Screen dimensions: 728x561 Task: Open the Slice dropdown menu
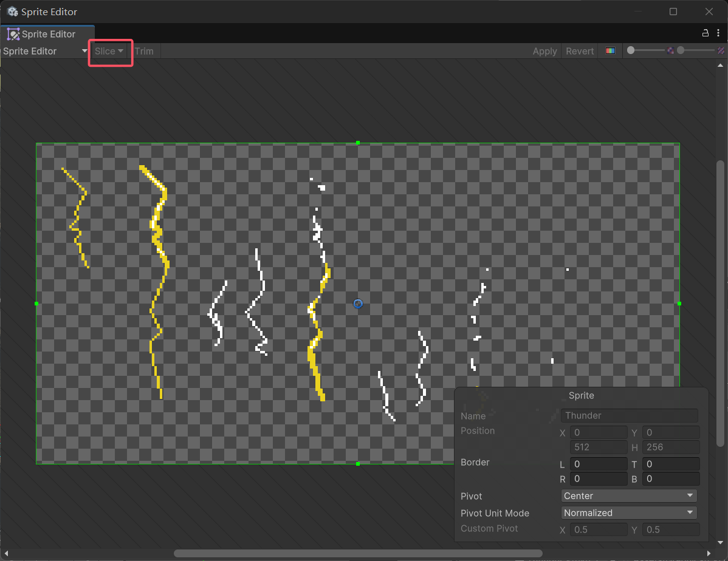109,51
